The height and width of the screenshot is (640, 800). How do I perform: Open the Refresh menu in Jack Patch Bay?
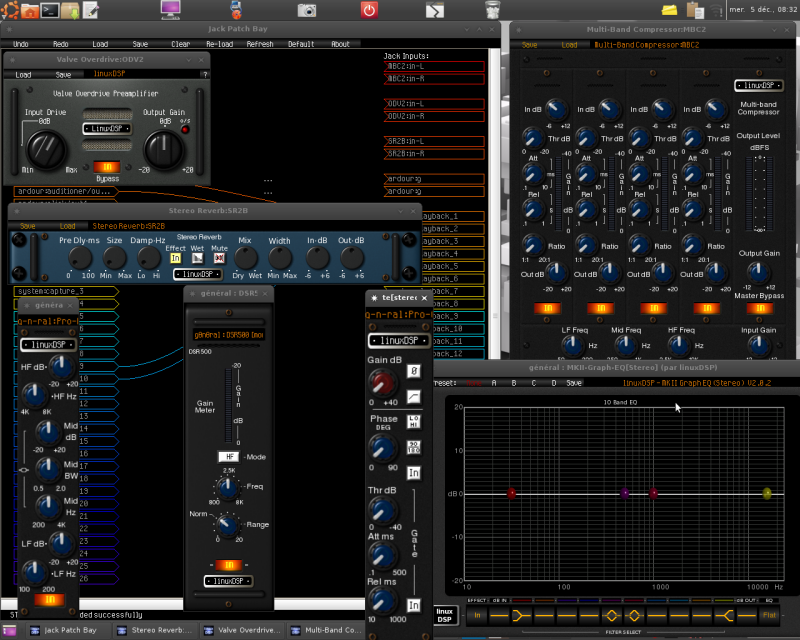click(x=259, y=44)
